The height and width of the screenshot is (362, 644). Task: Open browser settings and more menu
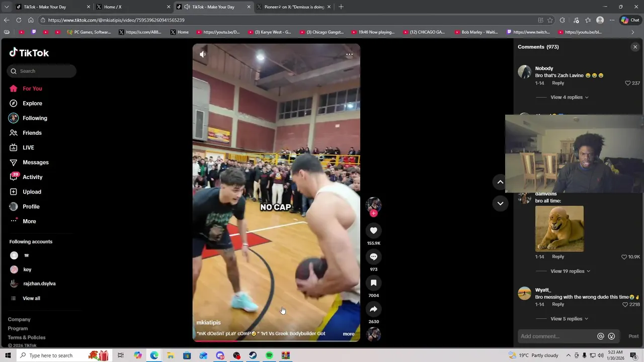[612, 20]
